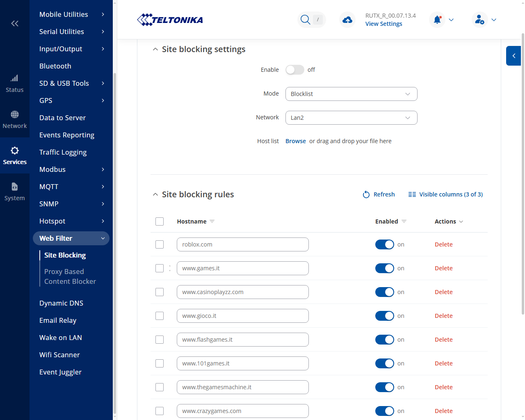Click the Browse host list link
525x420 pixels.
(x=296, y=141)
